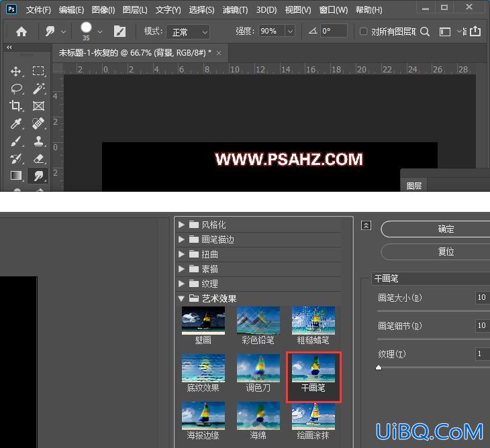Open the 3D(D) menu
490x448 pixels.
[266, 10]
